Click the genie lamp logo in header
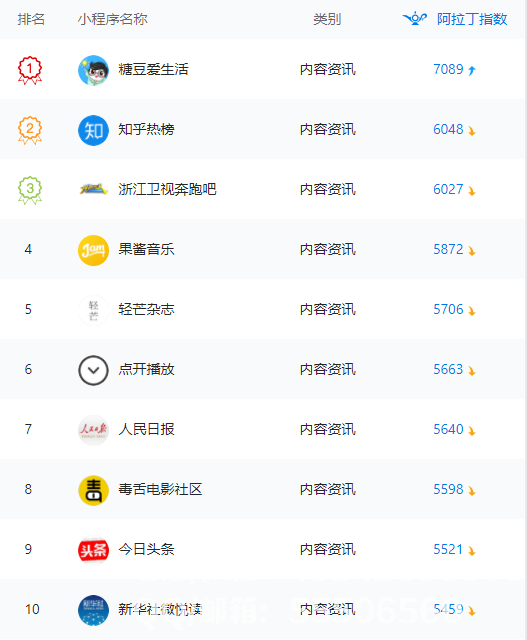527x640 pixels. 415,18
